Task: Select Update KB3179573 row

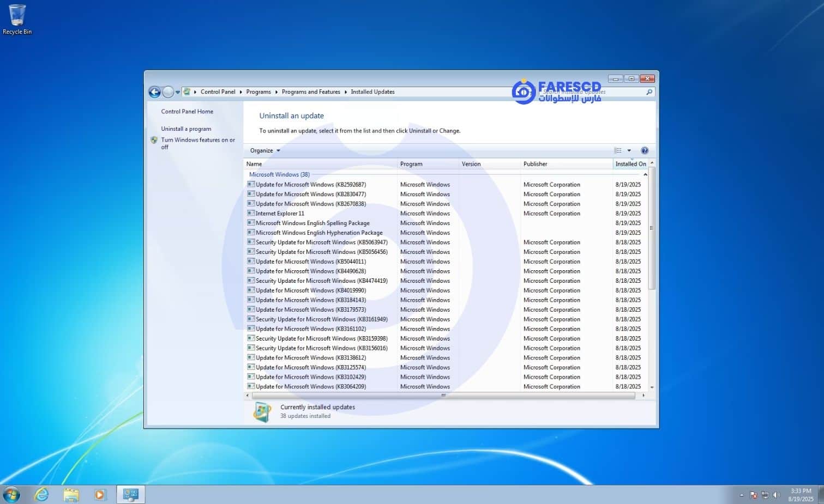Action: pos(446,309)
